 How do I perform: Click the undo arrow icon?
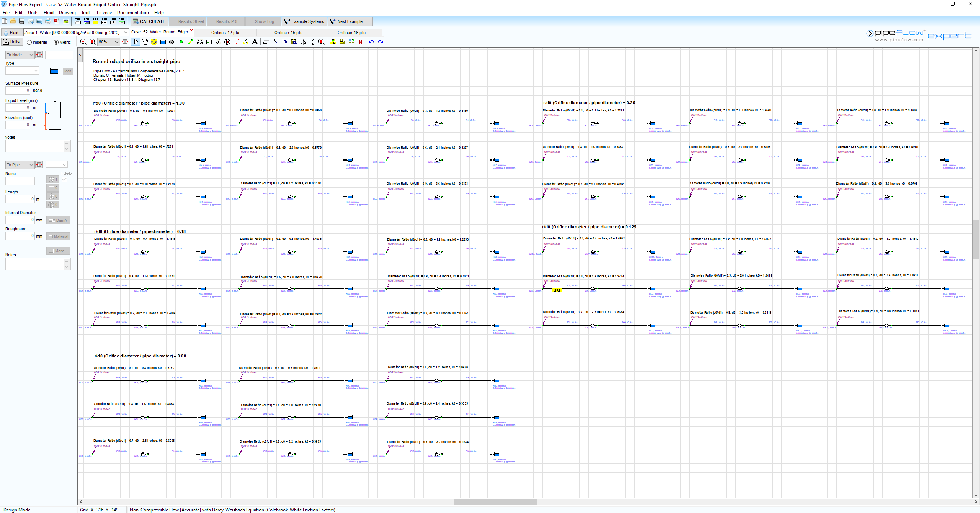[371, 41]
